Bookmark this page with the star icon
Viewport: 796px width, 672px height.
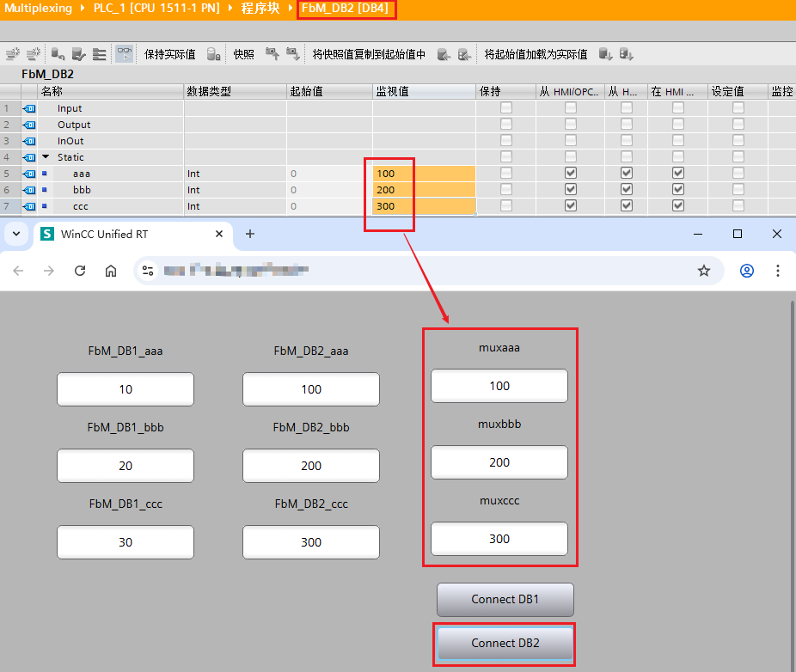(704, 271)
